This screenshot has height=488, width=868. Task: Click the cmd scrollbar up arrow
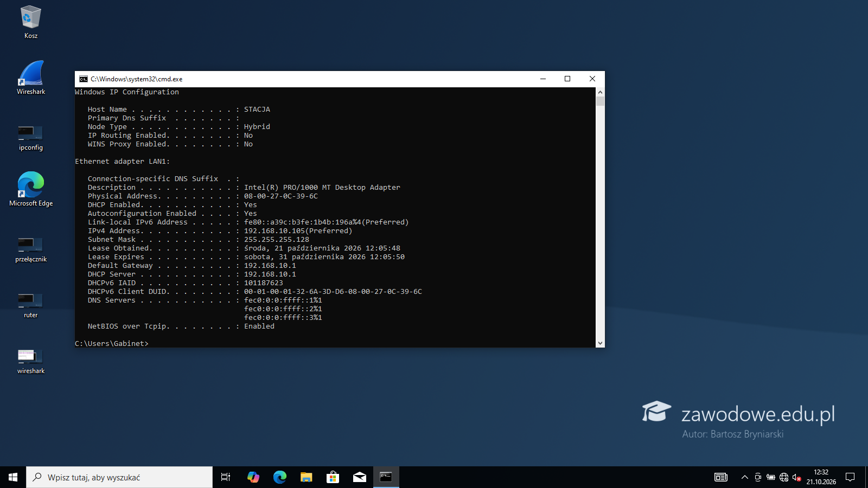click(600, 92)
